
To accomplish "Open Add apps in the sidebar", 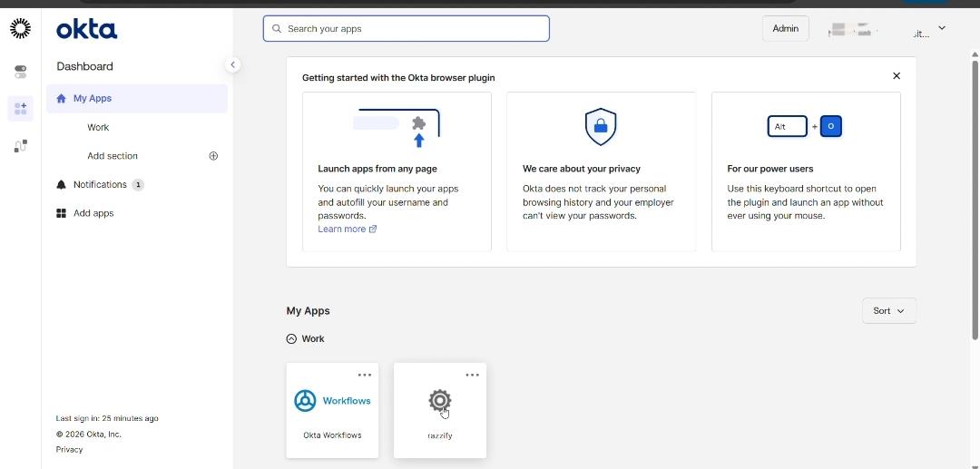I will (93, 213).
